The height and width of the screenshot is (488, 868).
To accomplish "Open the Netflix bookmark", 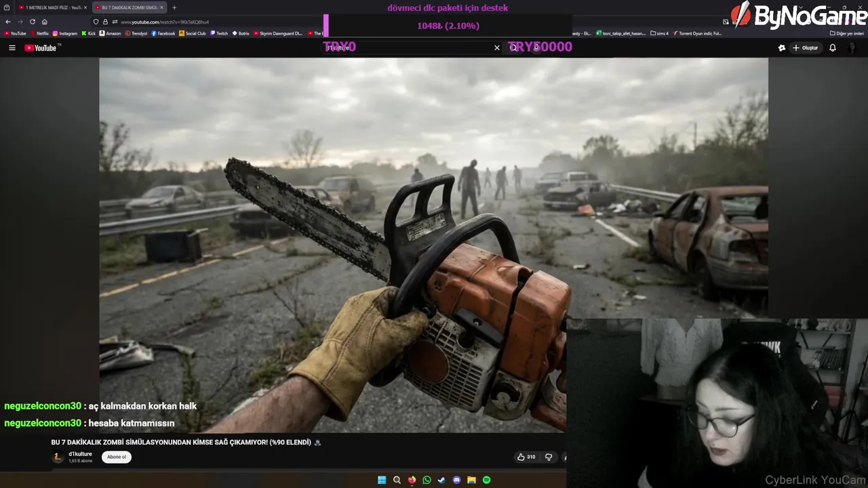I will coord(39,33).
